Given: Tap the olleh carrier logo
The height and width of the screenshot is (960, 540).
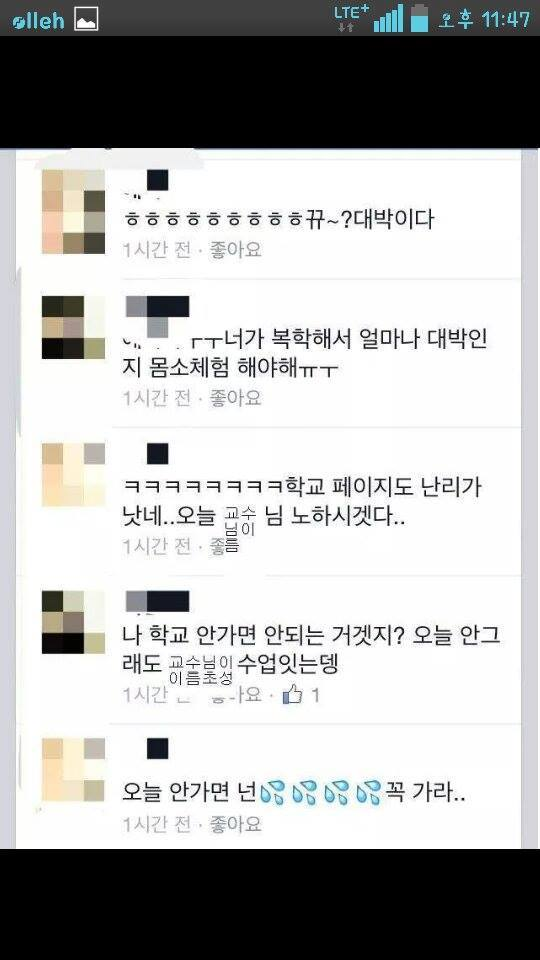Looking at the screenshot, I should coord(38,20).
